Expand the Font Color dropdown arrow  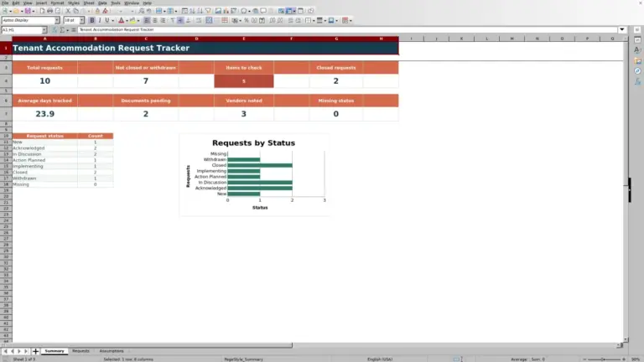point(127,20)
